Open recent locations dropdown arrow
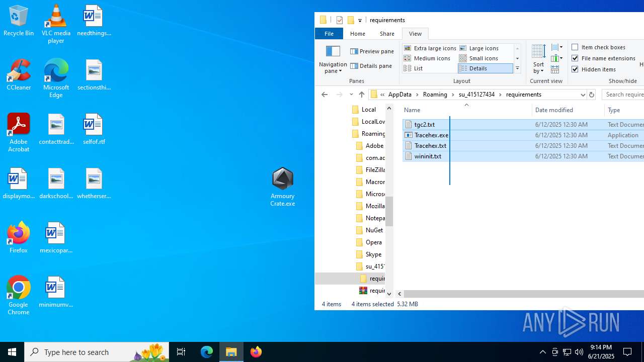The image size is (644, 362). pos(351,95)
